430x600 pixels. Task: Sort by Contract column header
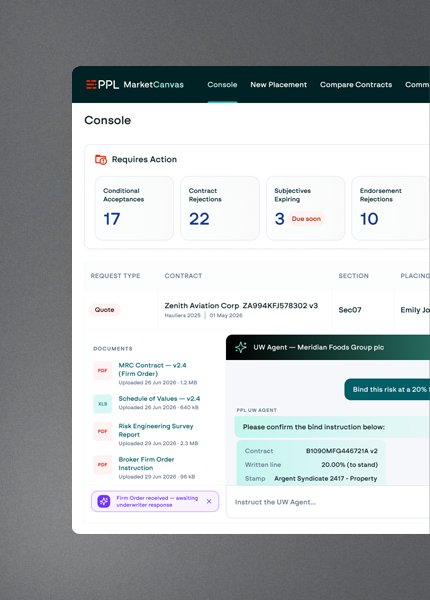183,276
